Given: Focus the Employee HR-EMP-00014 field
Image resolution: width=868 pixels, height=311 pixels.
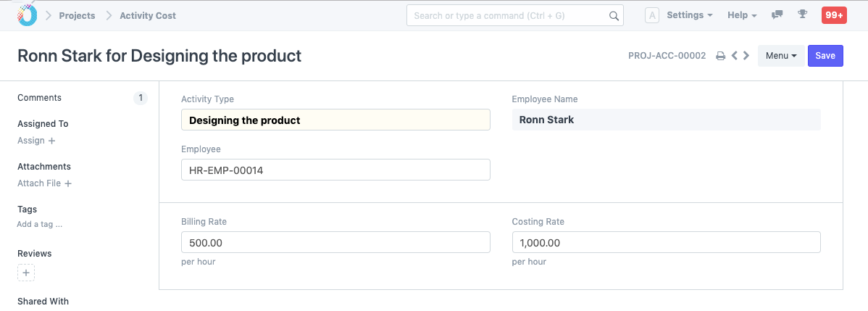Looking at the screenshot, I should coord(335,170).
